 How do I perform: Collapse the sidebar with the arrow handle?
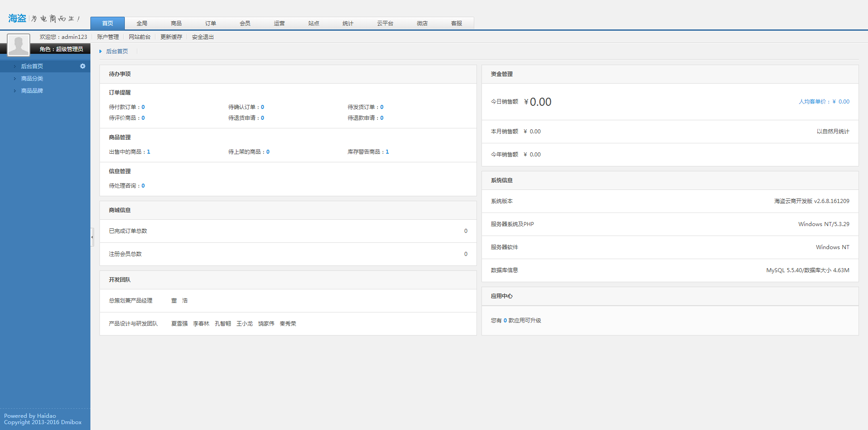[92, 237]
